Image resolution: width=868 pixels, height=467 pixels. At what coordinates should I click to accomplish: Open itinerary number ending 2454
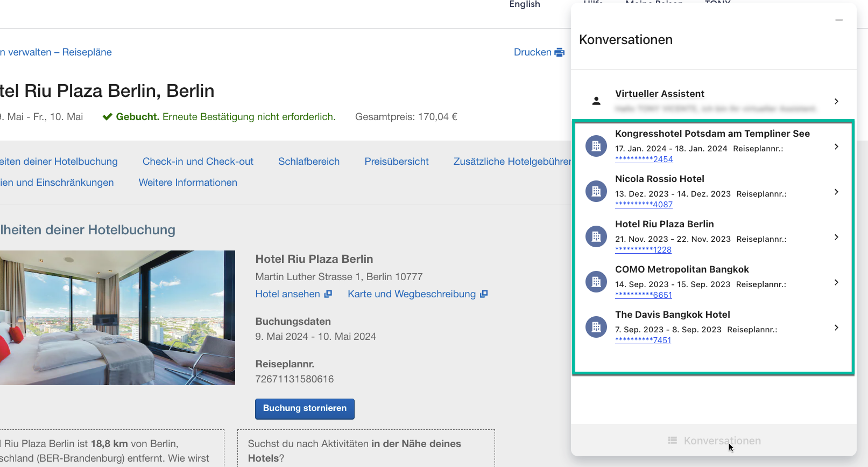coord(644,159)
